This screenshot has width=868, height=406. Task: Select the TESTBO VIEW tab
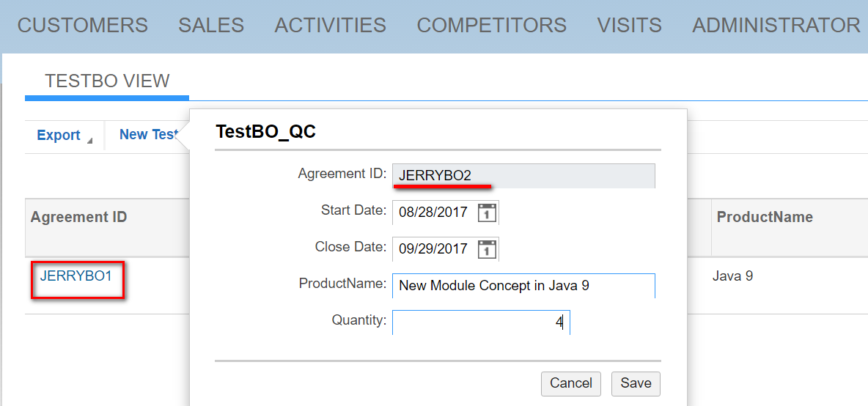107,81
